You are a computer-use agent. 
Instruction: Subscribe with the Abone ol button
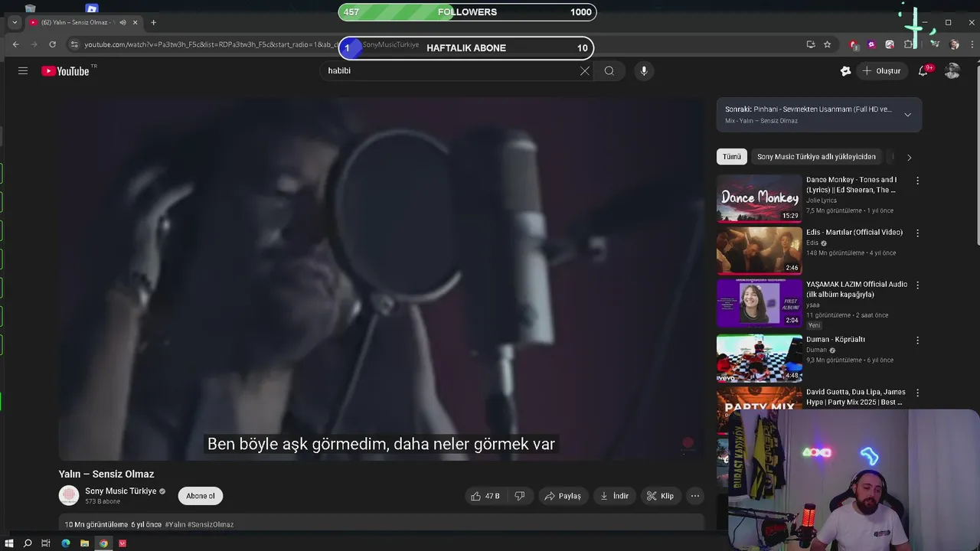point(201,496)
